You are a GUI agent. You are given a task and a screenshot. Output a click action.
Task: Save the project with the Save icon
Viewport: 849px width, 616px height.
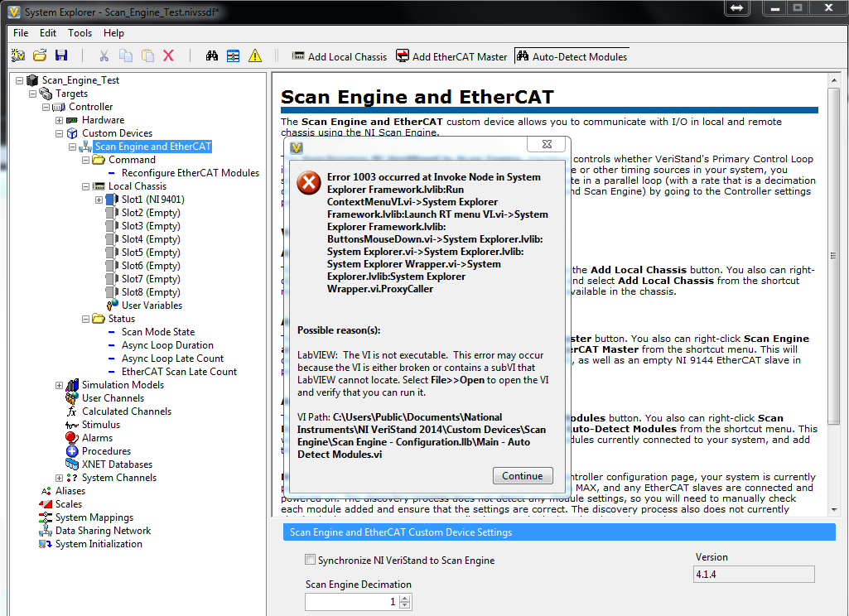click(61, 54)
